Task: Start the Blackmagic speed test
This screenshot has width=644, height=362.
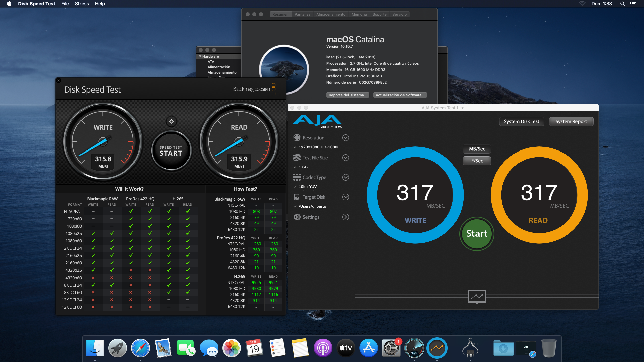Action: pos(171,151)
